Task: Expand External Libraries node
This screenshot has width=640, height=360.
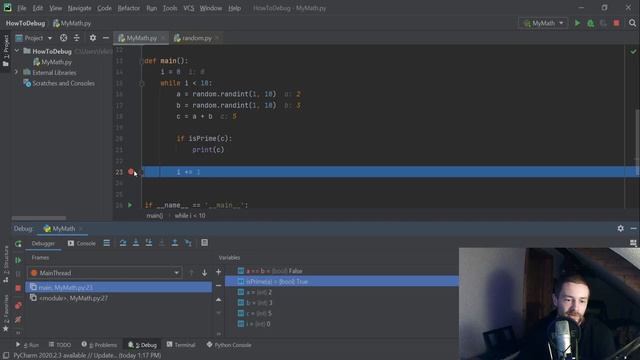Action: tap(17, 72)
